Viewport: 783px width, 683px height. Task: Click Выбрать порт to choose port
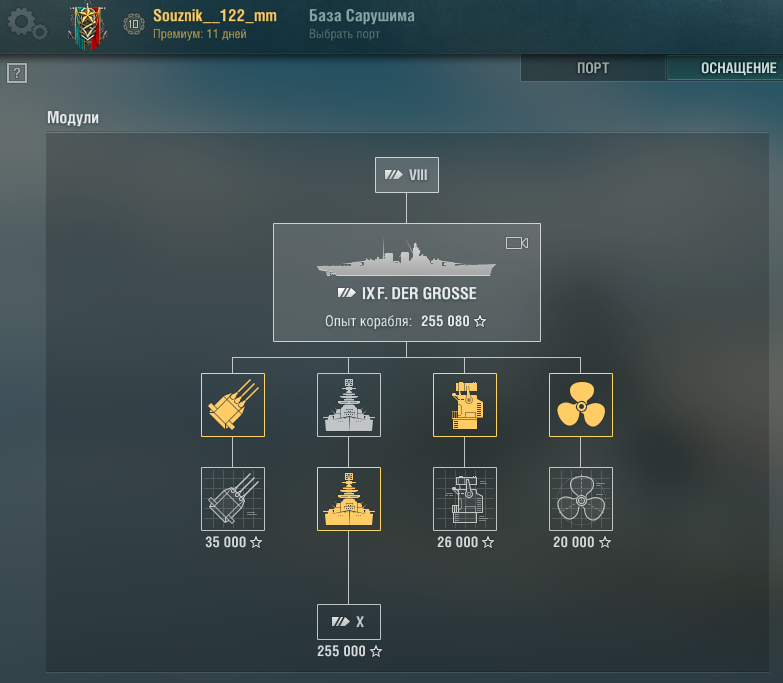[x=344, y=34]
